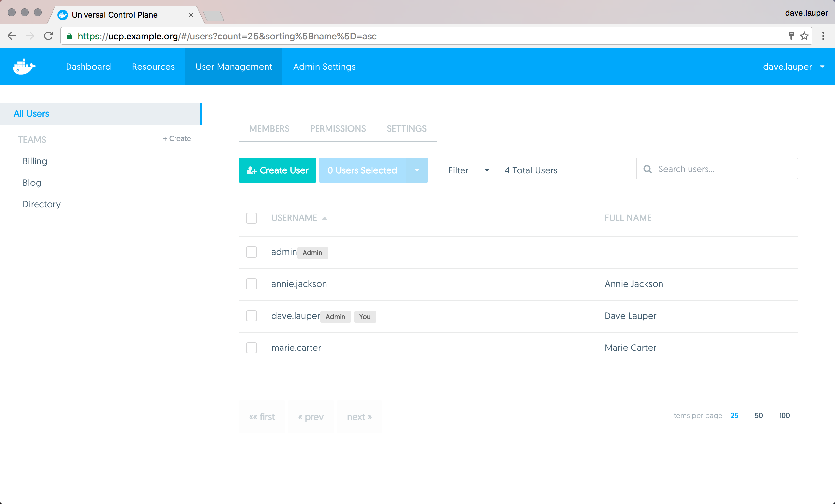Click the green padlock security icon

69,36
